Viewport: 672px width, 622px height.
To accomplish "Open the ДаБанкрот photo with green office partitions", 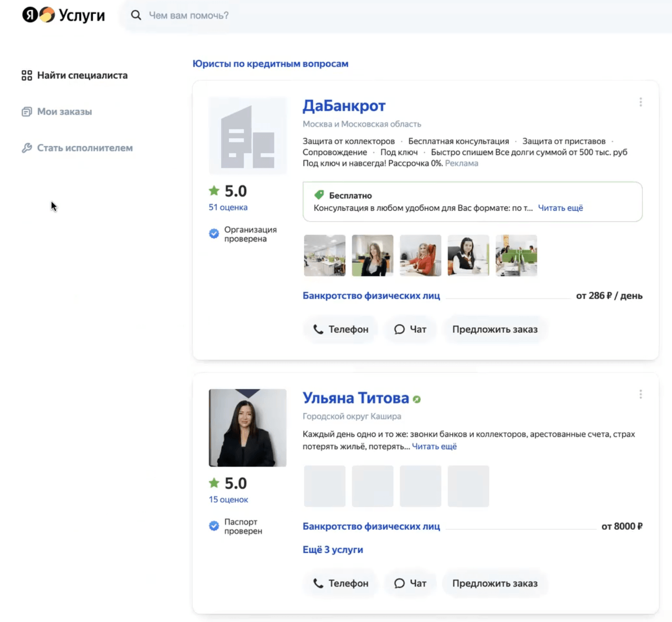I will click(516, 255).
